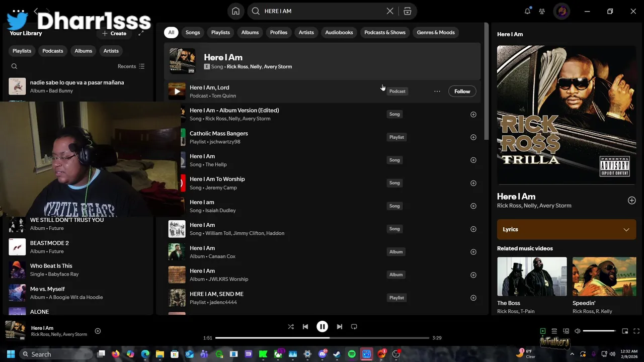Open the play queue
This screenshot has height=362, width=644.
coord(554,331)
